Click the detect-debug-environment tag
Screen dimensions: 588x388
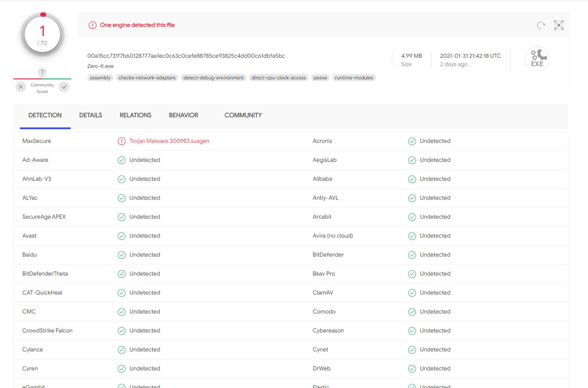coord(214,78)
